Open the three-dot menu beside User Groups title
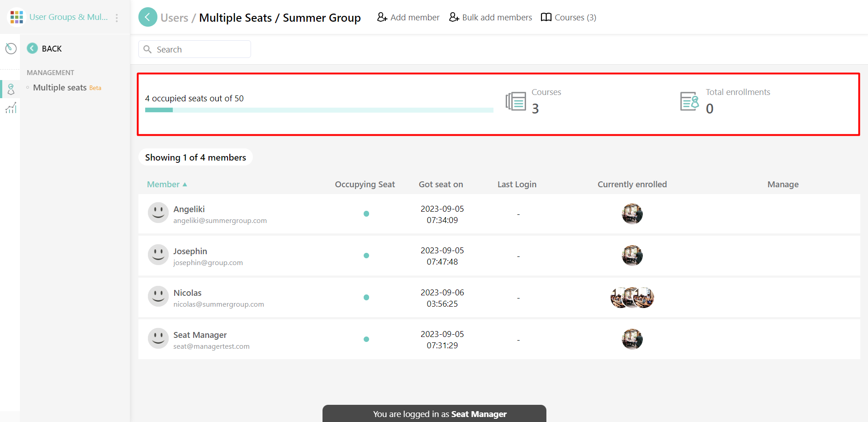868x422 pixels. pyautogui.click(x=117, y=17)
